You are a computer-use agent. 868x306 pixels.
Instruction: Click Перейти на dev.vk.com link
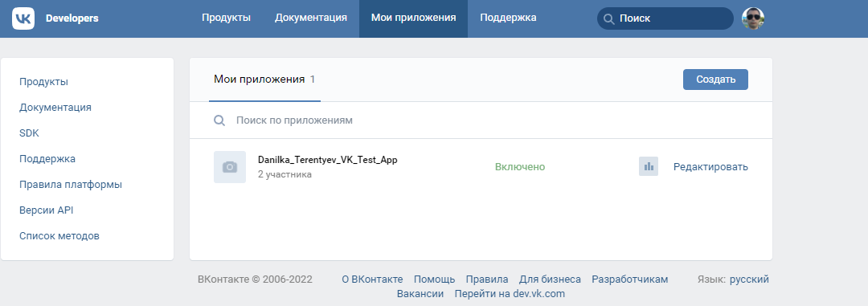tap(510, 294)
